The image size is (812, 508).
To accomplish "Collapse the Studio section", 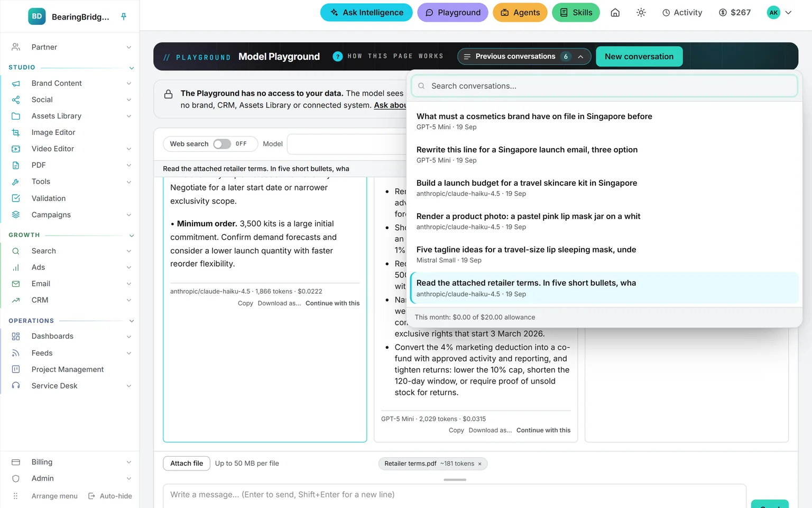I will pyautogui.click(x=132, y=68).
